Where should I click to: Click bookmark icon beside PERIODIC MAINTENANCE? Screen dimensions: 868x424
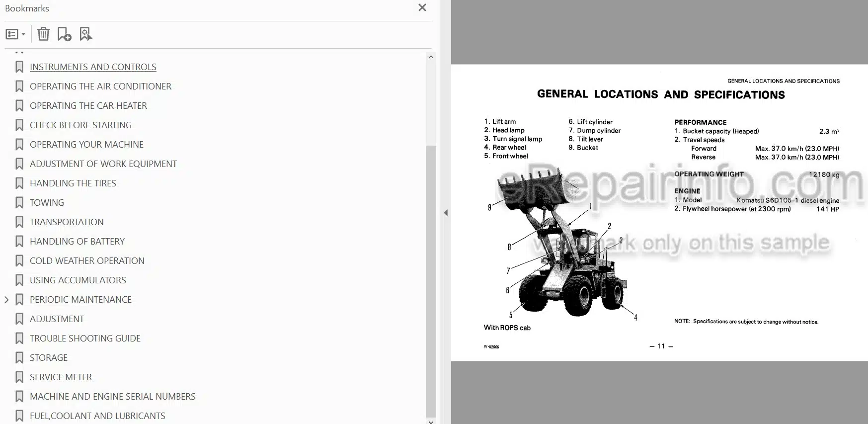click(19, 299)
